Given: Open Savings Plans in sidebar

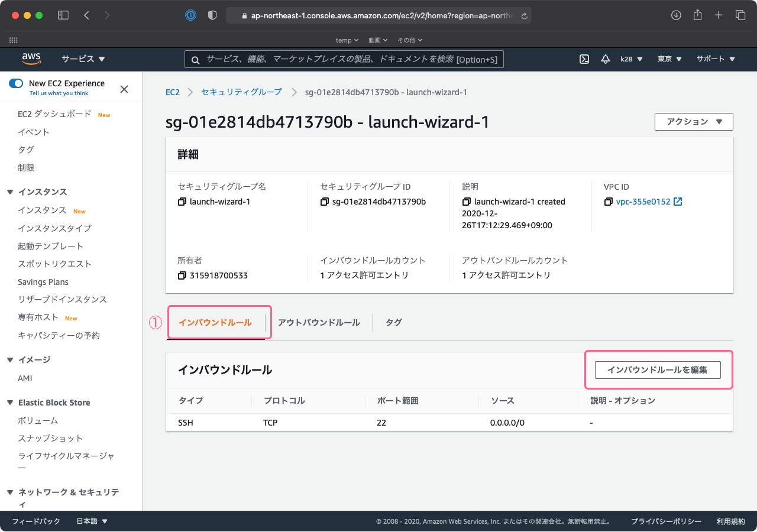Looking at the screenshot, I should coord(43,282).
